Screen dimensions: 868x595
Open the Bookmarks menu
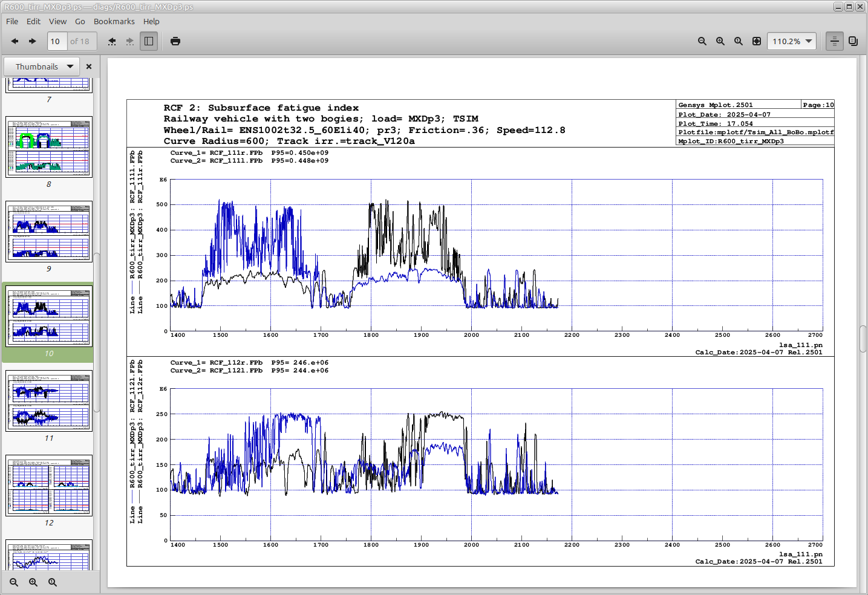(x=114, y=21)
